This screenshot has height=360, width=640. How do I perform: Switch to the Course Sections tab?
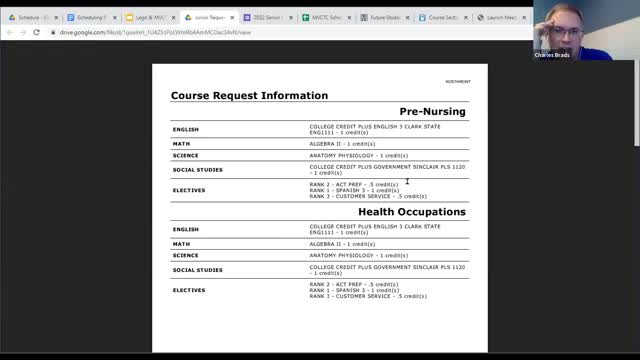(439, 18)
